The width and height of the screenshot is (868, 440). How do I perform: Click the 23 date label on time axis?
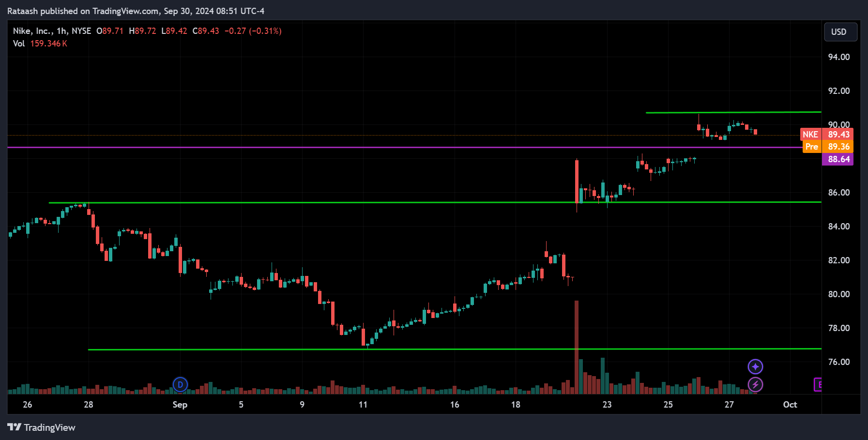607,405
